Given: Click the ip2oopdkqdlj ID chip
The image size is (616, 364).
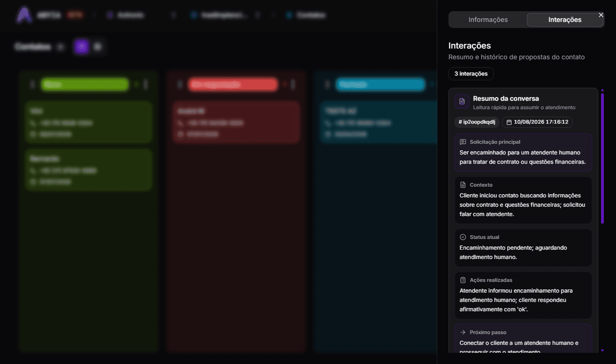Looking at the screenshot, I should [477, 122].
